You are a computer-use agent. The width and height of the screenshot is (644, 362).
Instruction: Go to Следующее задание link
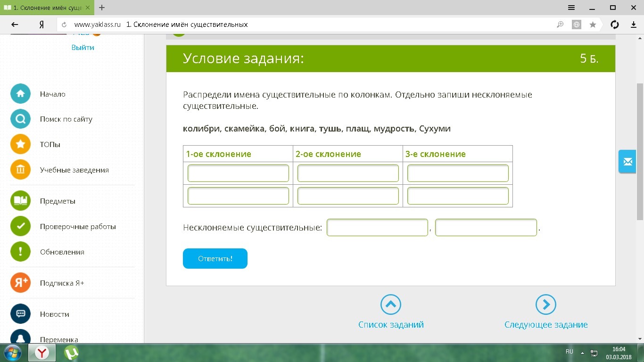pyautogui.click(x=546, y=325)
